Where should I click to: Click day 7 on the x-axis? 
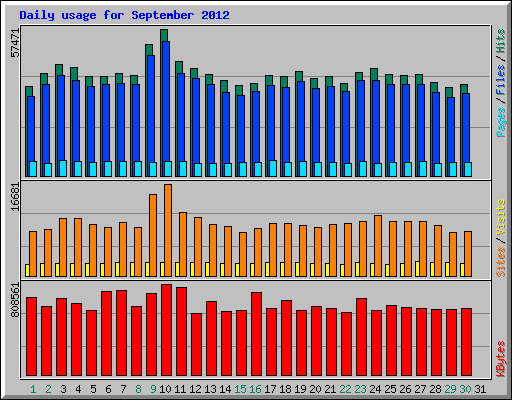tap(123, 389)
